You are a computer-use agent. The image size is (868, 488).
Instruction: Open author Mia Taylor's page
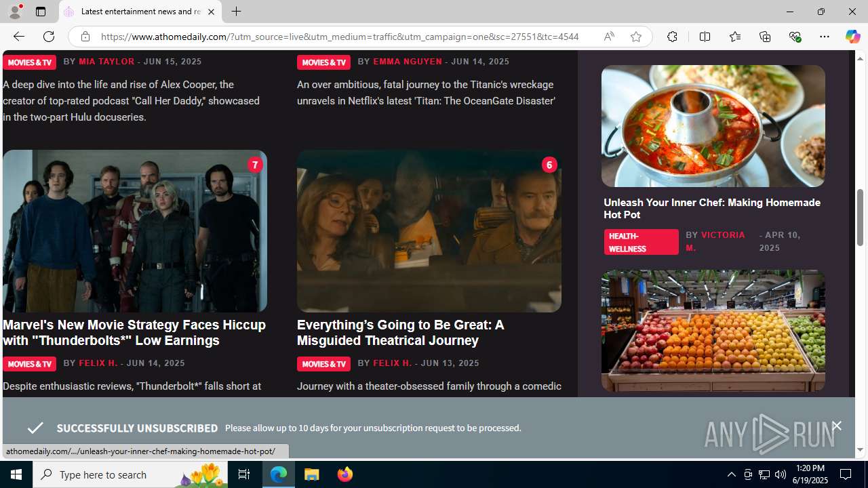(106, 61)
